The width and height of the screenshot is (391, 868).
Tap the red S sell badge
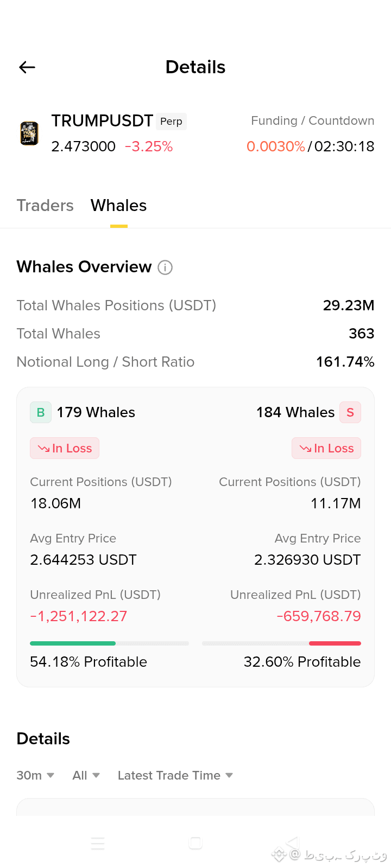point(350,412)
